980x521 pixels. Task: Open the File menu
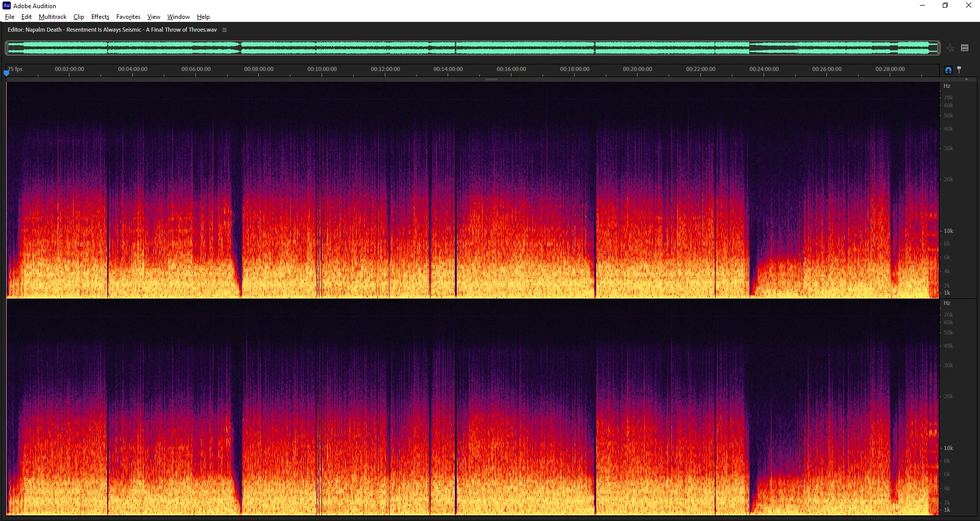click(x=10, y=17)
